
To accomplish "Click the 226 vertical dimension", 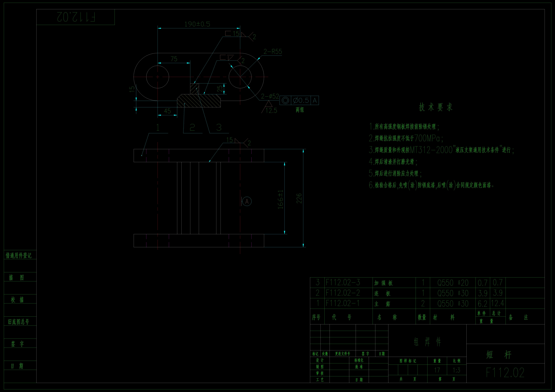I will pyautogui.click(x=299, y=198).
